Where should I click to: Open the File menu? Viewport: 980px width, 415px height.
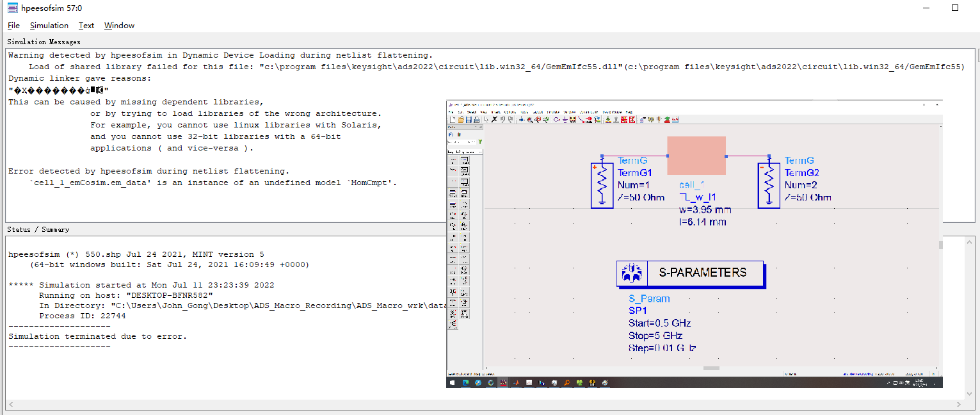tap(13, 26)
